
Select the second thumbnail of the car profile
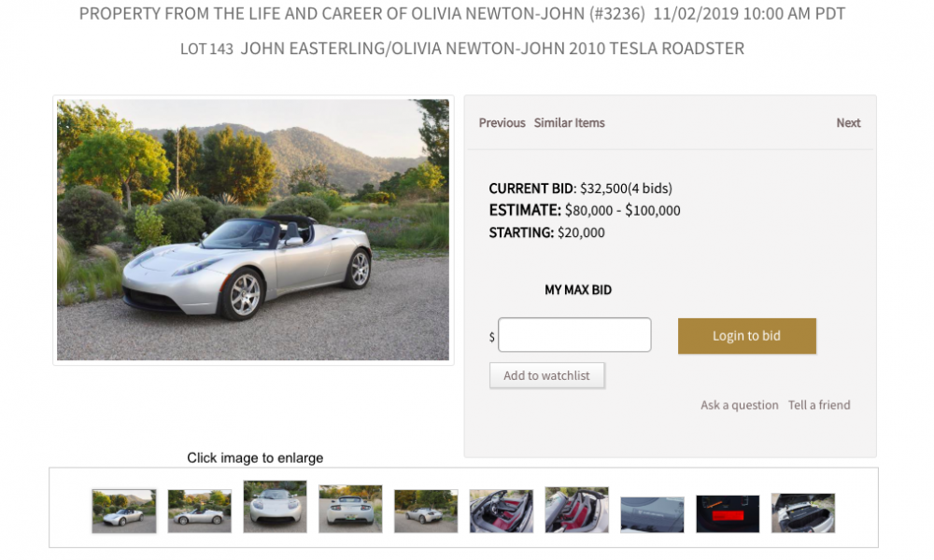tap(200, 511)
